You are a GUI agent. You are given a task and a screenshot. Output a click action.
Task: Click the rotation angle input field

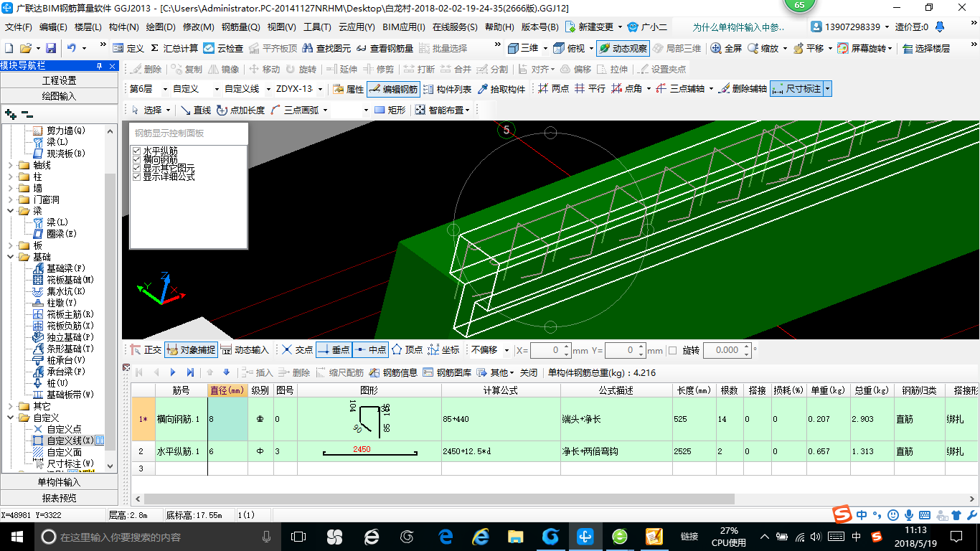tap(726, 350)
